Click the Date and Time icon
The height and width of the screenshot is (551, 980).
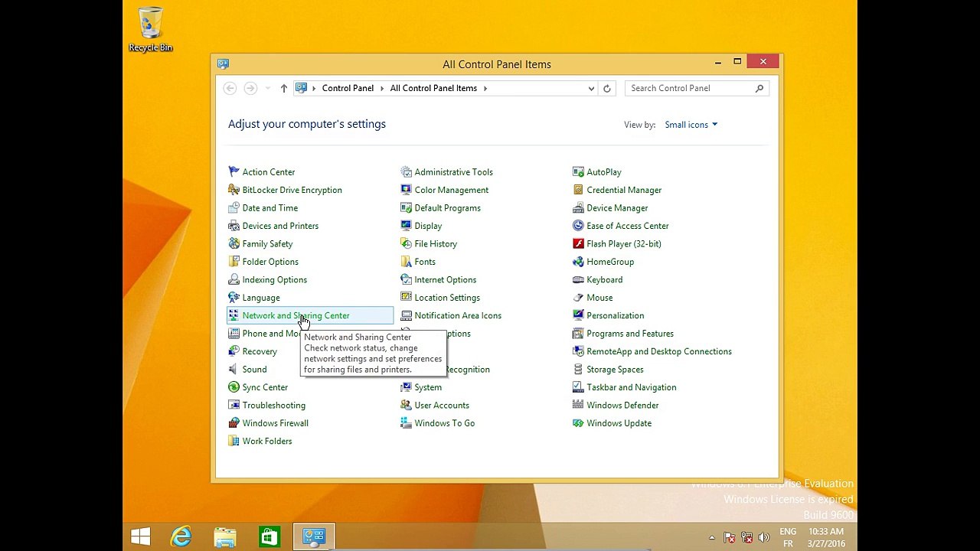234,208
